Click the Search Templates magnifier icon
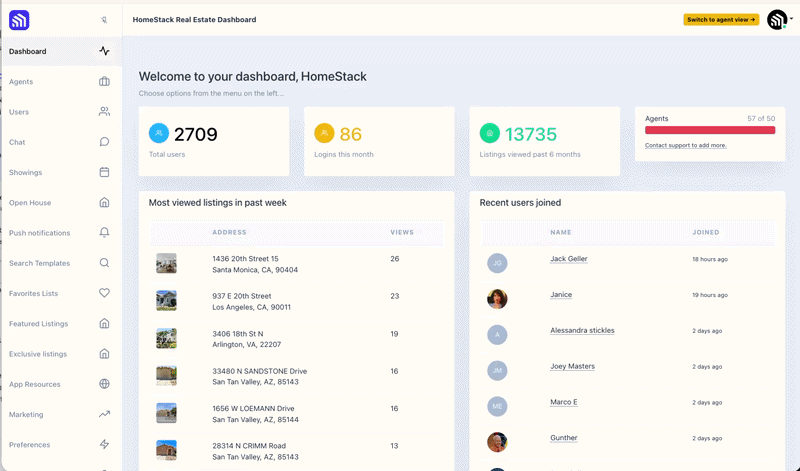Screen dimensions: 800x471 104,263
